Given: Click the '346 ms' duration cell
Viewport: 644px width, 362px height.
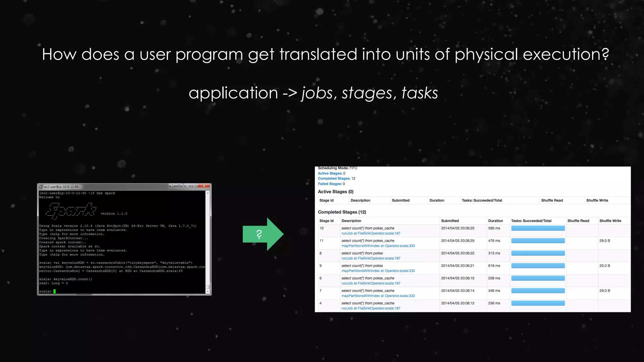Looking at the screenshot, I should [494, 291].
